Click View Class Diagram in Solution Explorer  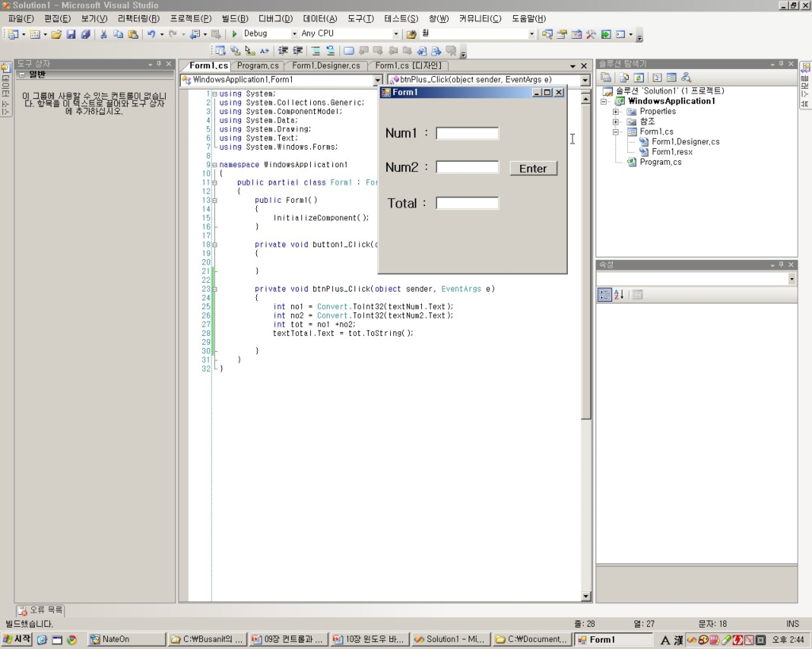tap(686, 78)
